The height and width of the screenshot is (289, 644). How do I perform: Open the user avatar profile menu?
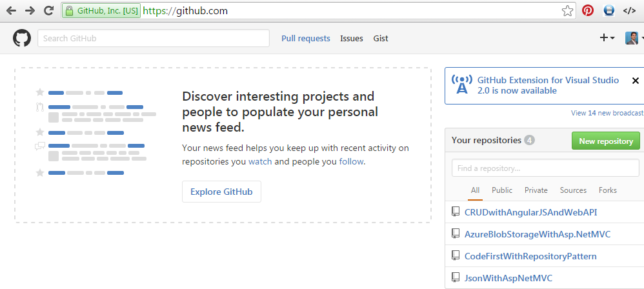click(634, 38)
